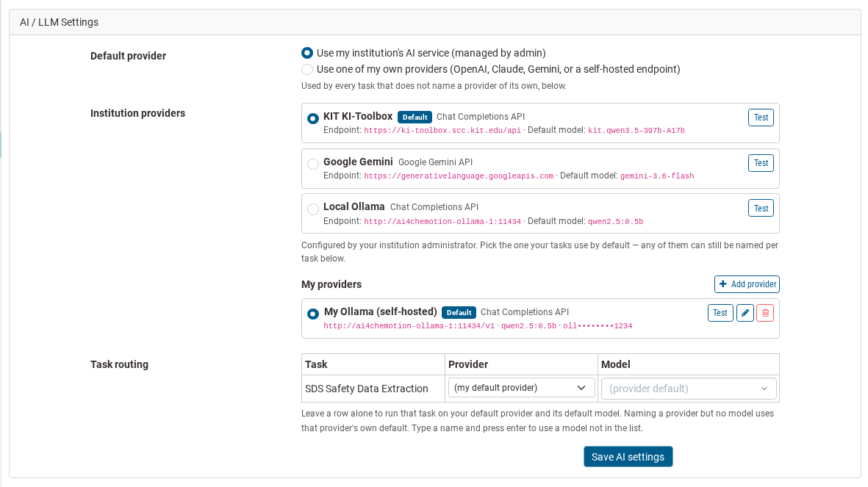Select My Ollama (self-hosted) radio button
The image size is (868, 487).
(x=313, y=314)
